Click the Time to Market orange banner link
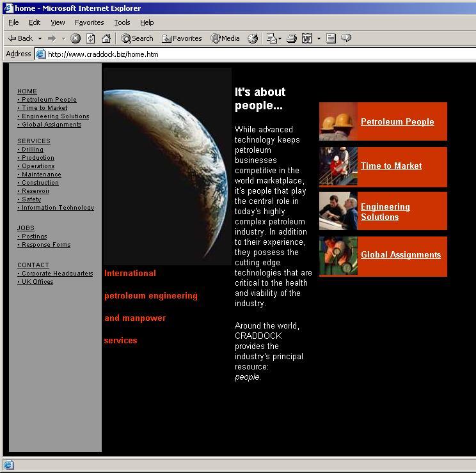This screenshot has width=476, height=473. (391, 166)
